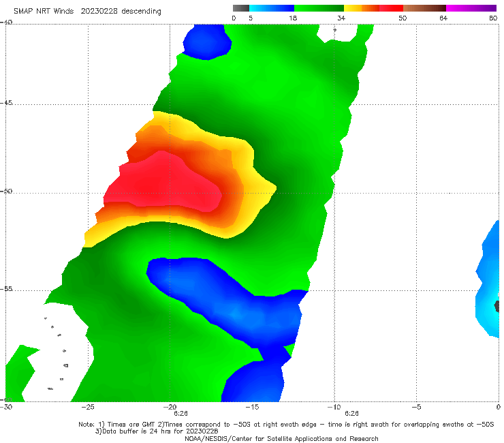The height and width of the screenshot is (443, 504).
Task: Click the latitude axis label '-50'
Action: [x=6, y=191]
